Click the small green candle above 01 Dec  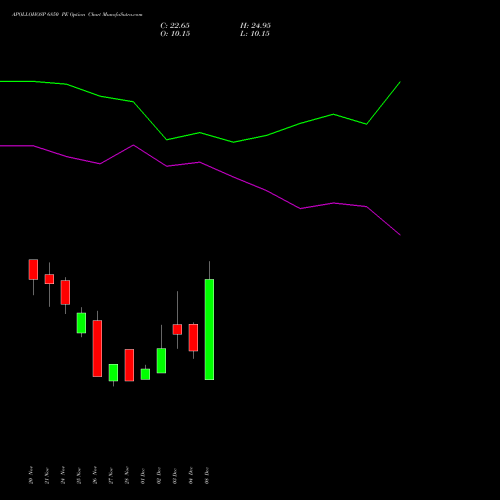[145, 374]
